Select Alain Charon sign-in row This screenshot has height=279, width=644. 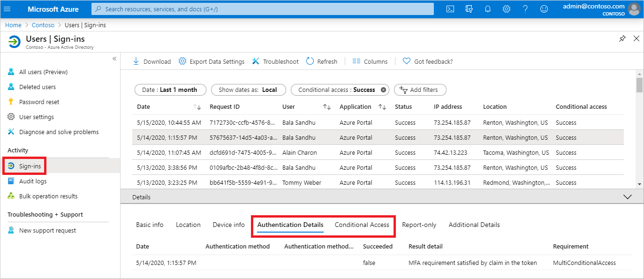(378, 152)
